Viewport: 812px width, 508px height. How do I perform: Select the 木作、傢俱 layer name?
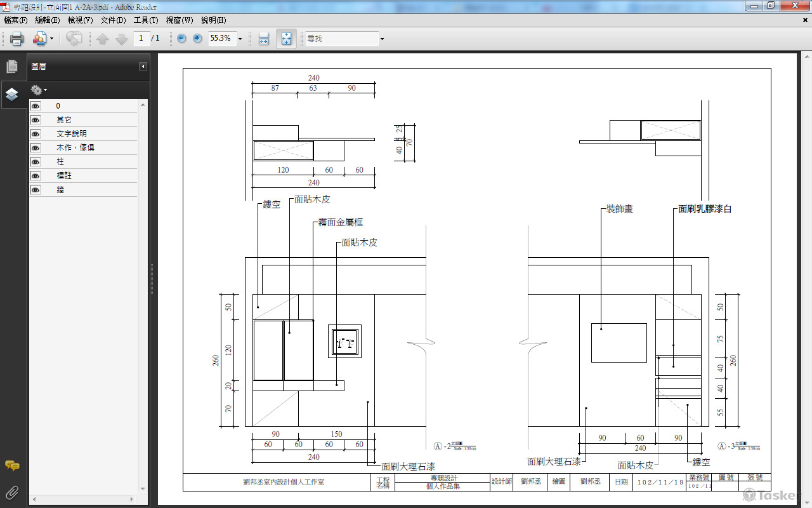[x=75, y=148]
